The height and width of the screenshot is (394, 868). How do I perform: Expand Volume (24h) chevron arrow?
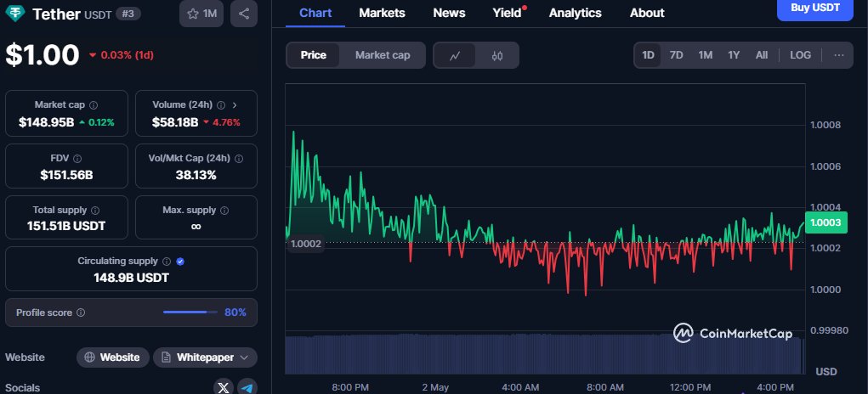point(235,105)
